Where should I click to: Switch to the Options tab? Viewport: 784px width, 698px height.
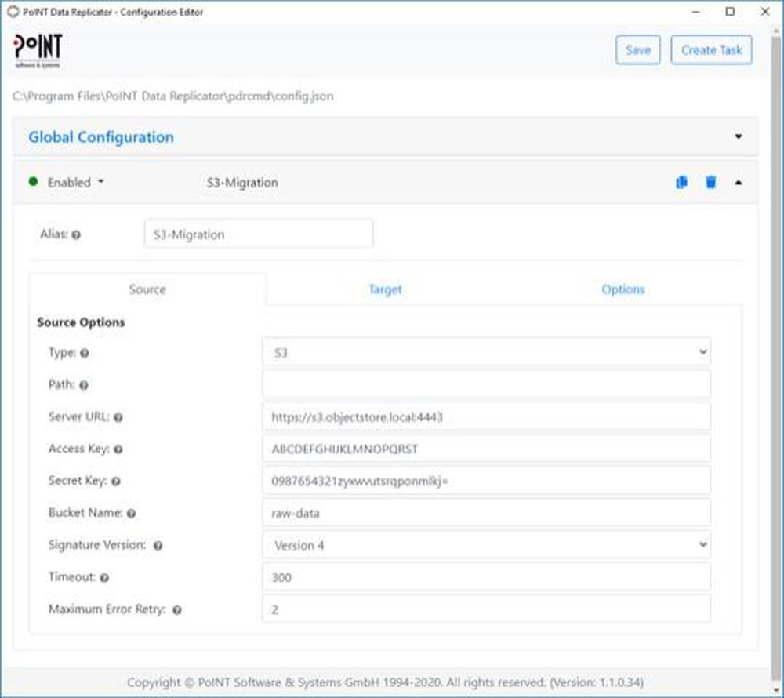click(x=623, y=289)
